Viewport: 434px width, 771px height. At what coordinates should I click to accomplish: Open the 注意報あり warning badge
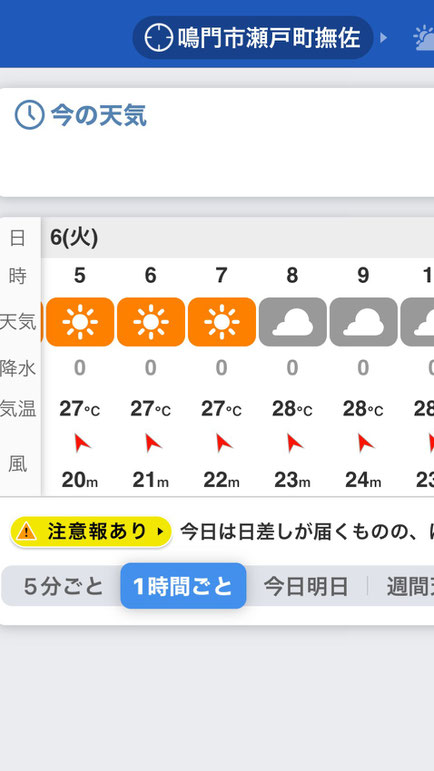[91, 532]
